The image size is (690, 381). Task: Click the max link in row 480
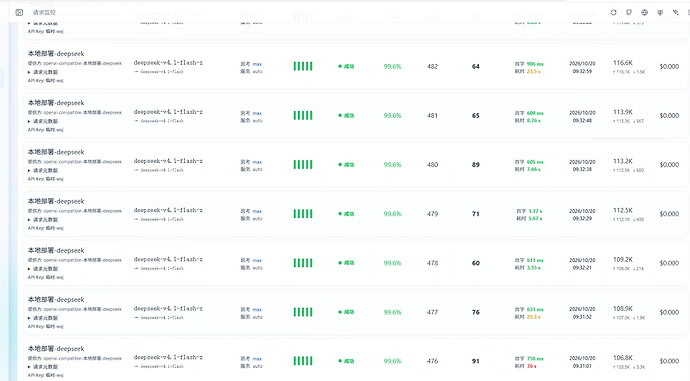tap(257, 162)
